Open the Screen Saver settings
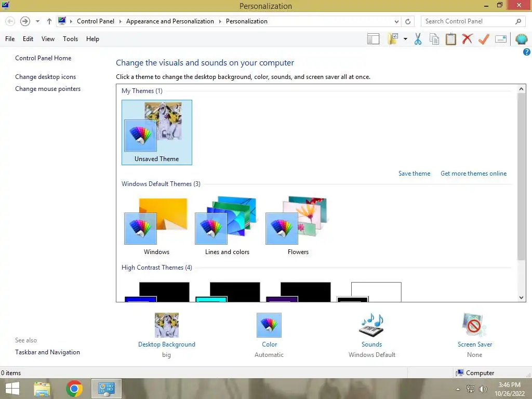The width and height of the screenshot is (532, 399). coord(475,335)
